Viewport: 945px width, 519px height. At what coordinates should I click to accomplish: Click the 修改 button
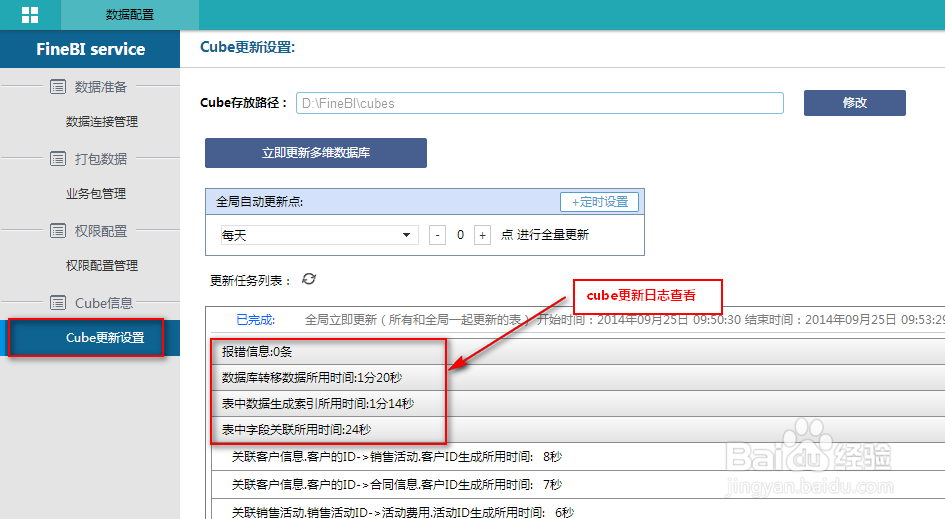(x=855, y=103)
